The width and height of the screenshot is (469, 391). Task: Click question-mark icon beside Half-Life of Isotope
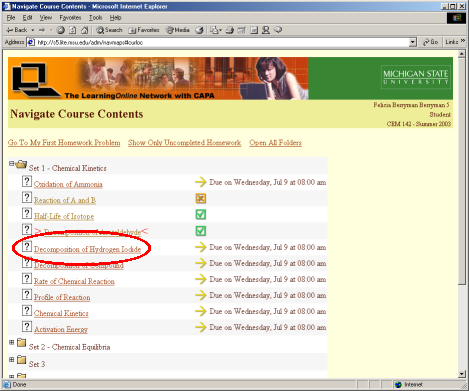[27, 213]
